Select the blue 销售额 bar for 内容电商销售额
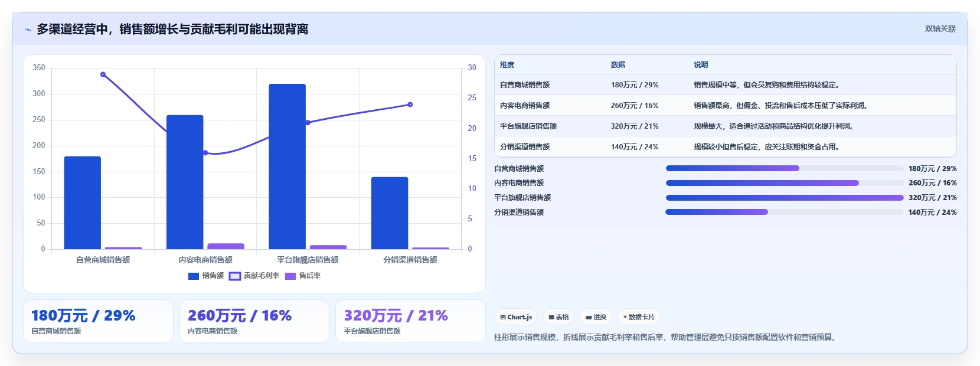This screenshot has height=366, width=980. point(185,182)
